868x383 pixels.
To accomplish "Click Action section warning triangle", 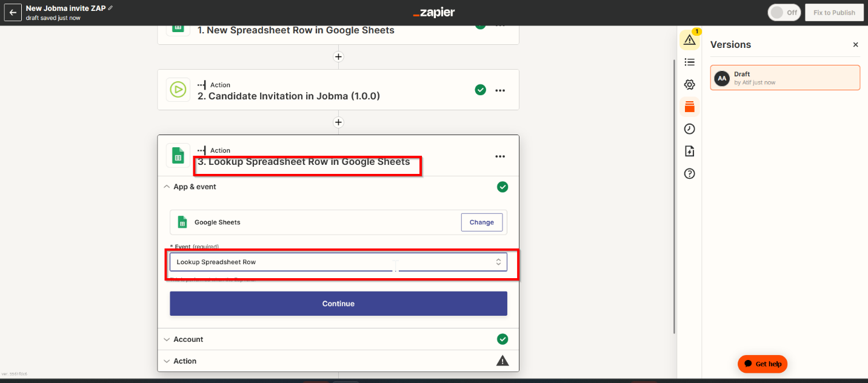I will 502,361.
